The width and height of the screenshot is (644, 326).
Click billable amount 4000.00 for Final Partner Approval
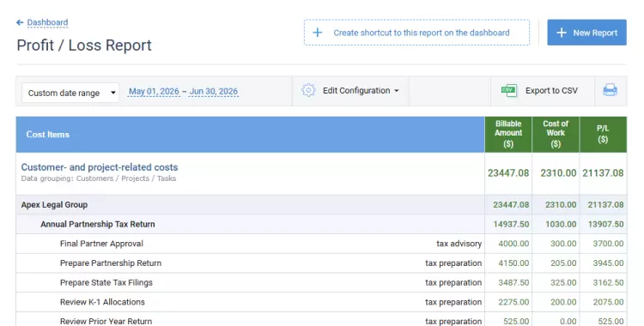pos(513,244)
